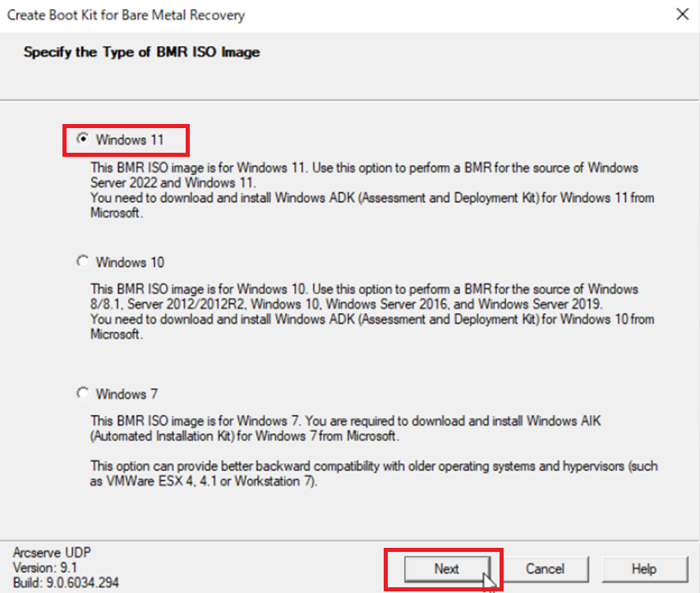Close the Create Boot Kit dialog
This screenshot has height=593, width=700.
tap(683, 14)
